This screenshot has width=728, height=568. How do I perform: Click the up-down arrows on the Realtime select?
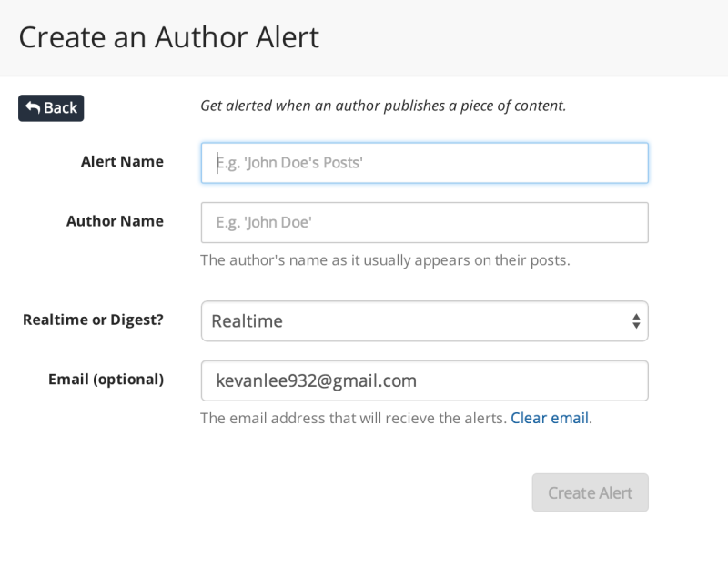[636, 321]
